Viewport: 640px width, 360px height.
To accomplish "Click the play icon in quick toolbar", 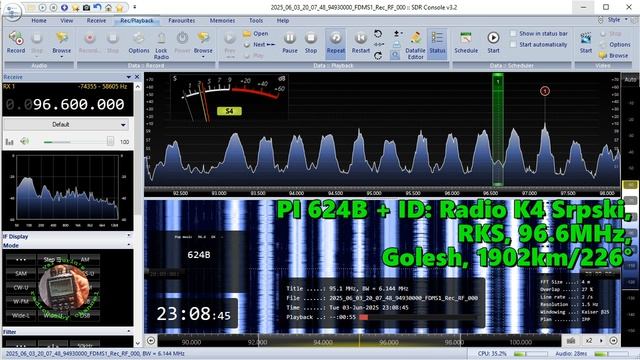I will (x=42, y=8).
